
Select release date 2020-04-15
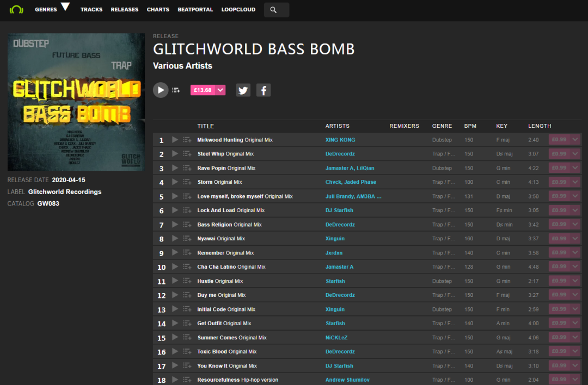click(69, 180)
